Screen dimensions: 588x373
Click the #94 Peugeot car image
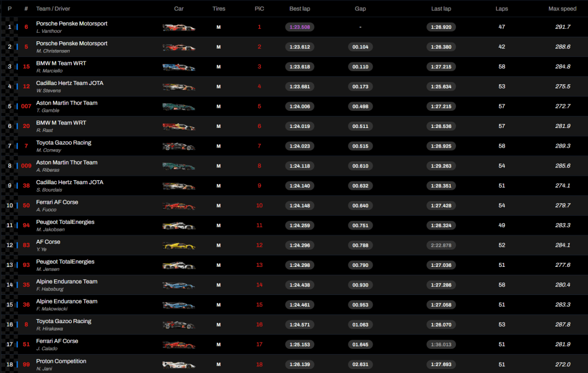click(179, 226)
